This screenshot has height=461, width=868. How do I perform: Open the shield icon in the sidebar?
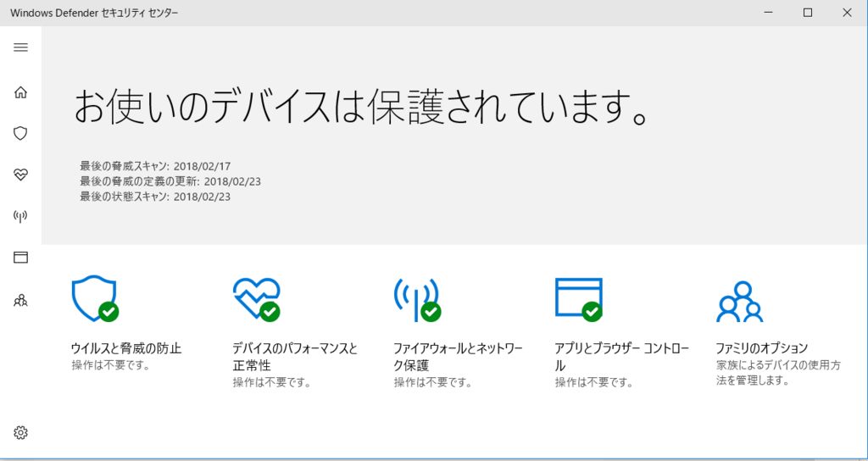pyautogui.click(x=20, y=133)
